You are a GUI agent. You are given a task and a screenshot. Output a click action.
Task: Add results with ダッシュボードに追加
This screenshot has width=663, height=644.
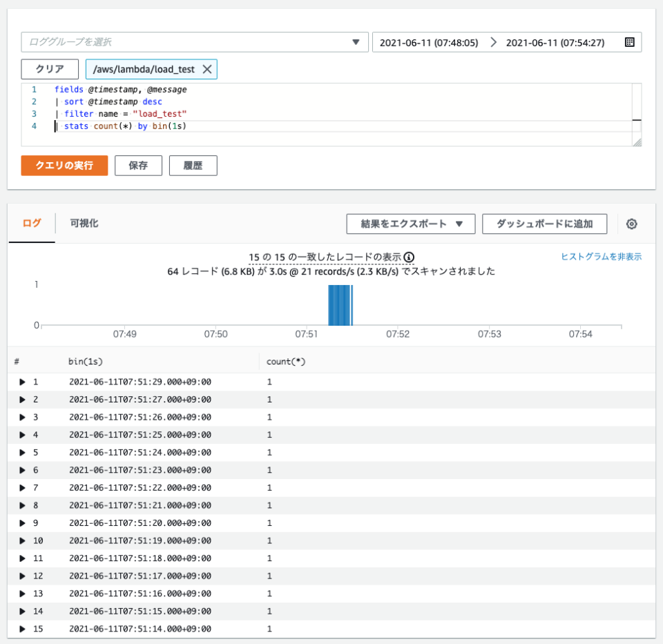point(544,224)
